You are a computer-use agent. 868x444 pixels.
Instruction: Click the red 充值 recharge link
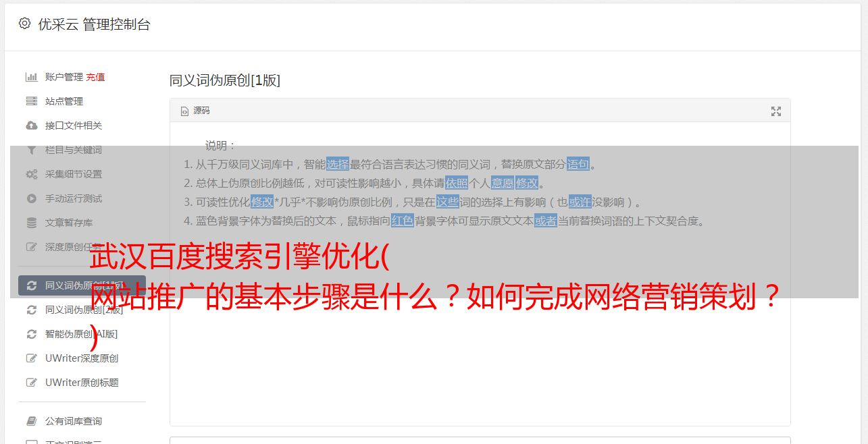coord(95,77)
